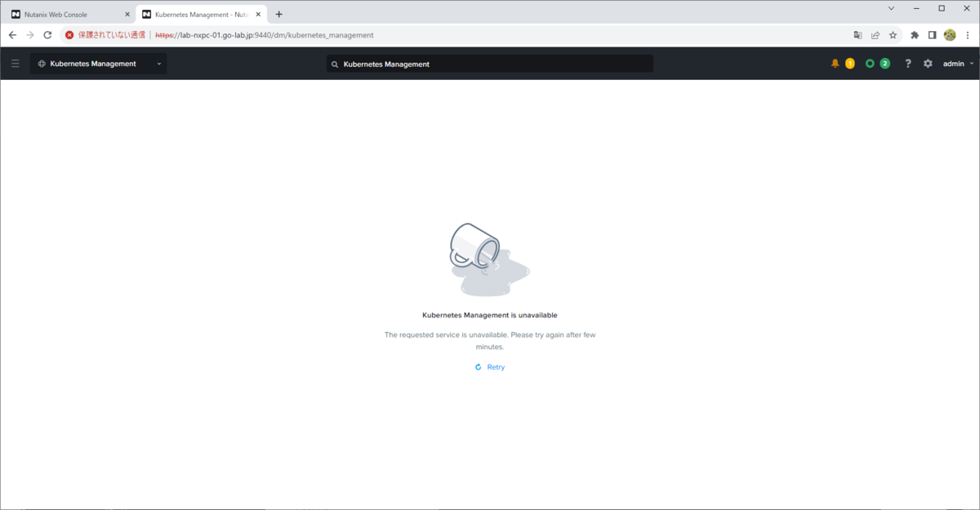The height and width of the screenshot is (510, 980).
Task: Click the share page icon
Action: click(875, 35)
